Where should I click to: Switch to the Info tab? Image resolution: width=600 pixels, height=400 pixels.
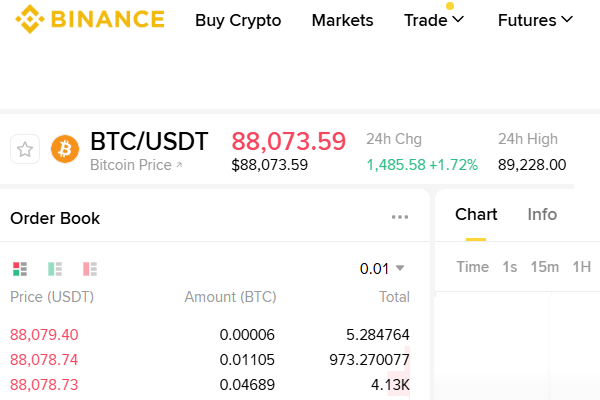coord(542,214)
